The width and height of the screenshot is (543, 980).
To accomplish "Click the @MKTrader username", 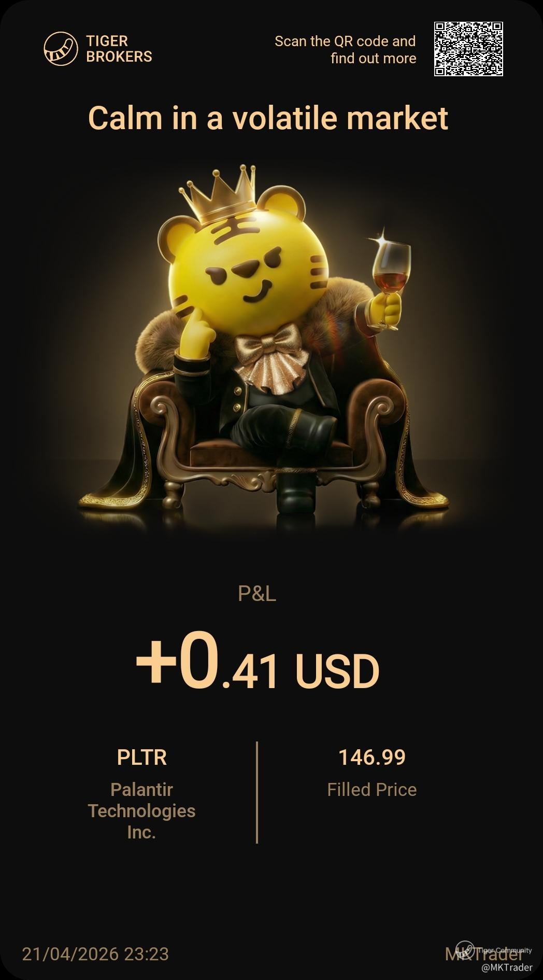I will coord(507,967).
